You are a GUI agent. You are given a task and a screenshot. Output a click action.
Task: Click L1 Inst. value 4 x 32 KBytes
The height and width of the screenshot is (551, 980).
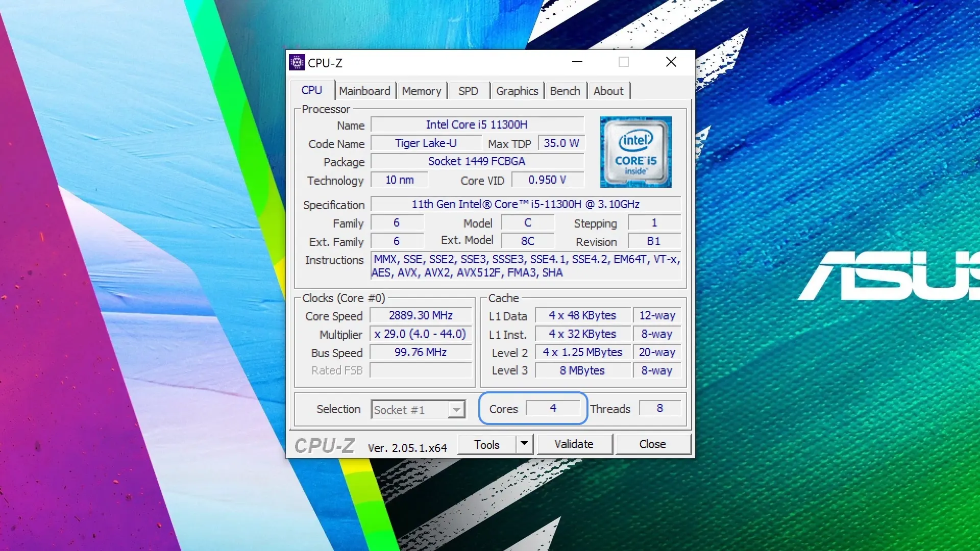(583, 334)
